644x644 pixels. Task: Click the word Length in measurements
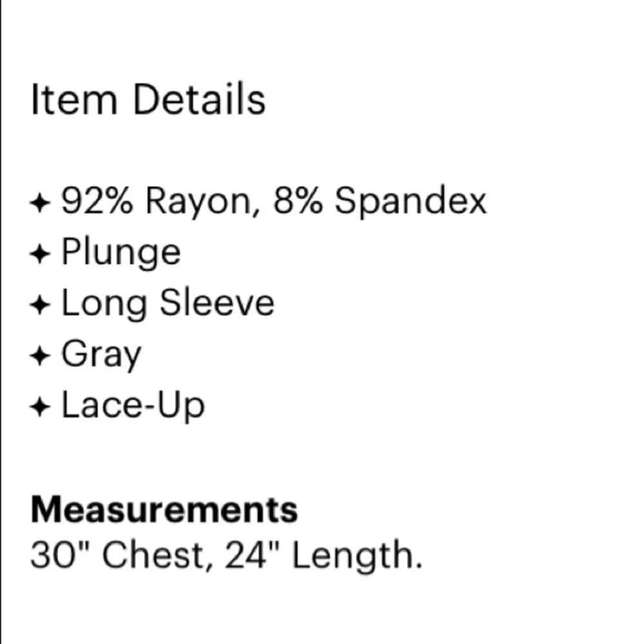coord(356,555)
